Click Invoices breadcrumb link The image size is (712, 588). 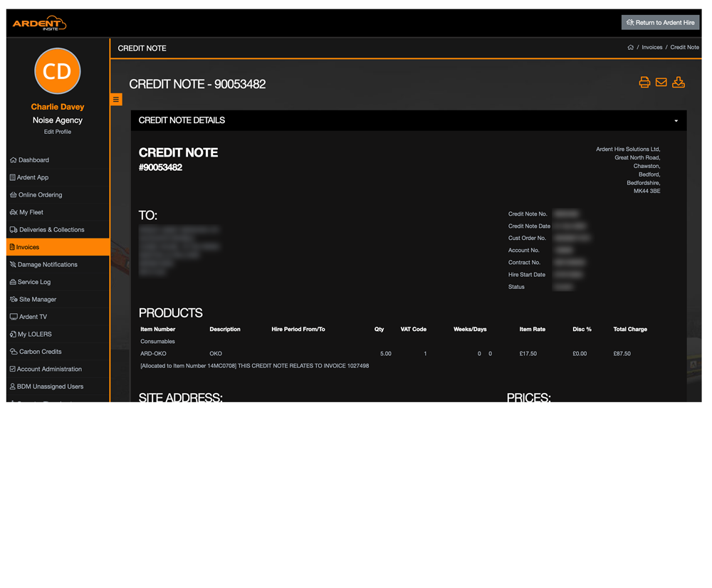coord(652,47)
